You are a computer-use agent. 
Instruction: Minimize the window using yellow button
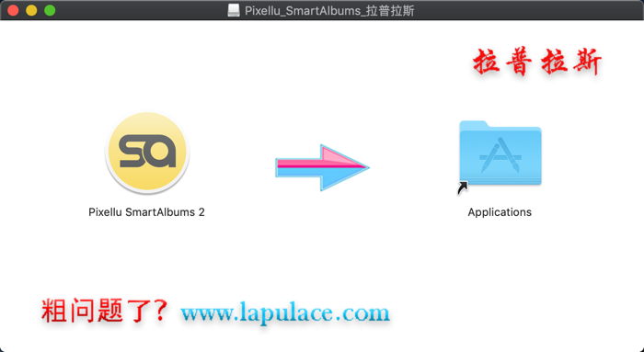(31, 10)
